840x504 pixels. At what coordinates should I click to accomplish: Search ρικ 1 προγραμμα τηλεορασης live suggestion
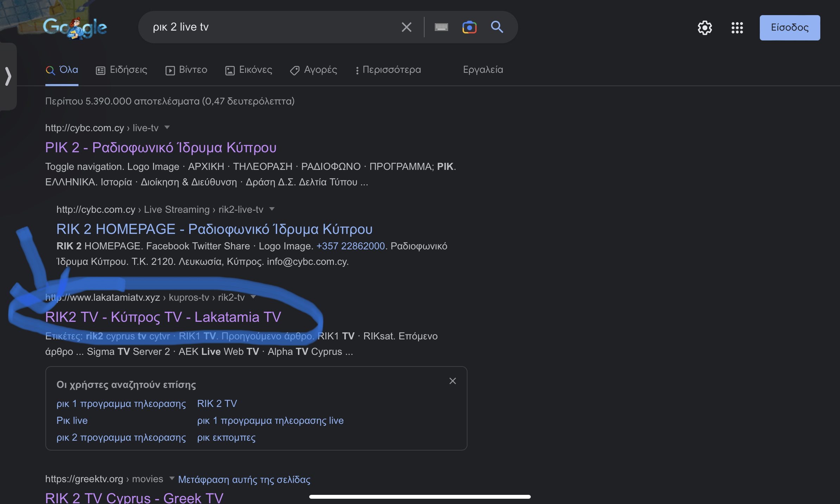click(x=271, y=420)
